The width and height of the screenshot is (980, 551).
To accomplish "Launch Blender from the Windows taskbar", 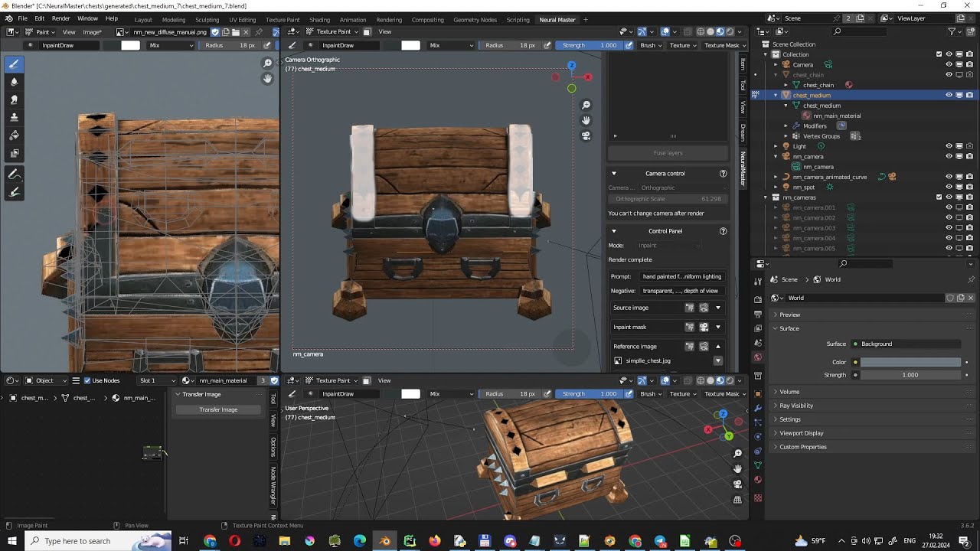I will [x=384, y=541].
